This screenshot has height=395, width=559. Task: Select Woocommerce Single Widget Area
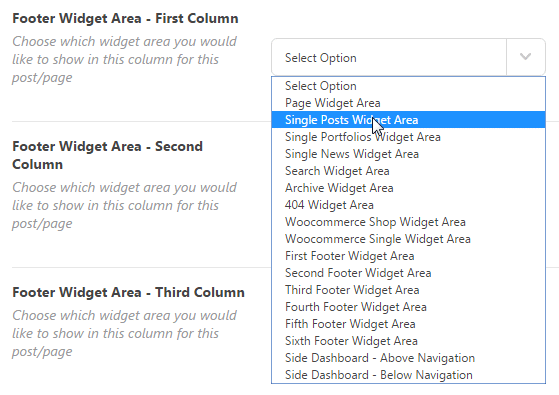[408, 239]
